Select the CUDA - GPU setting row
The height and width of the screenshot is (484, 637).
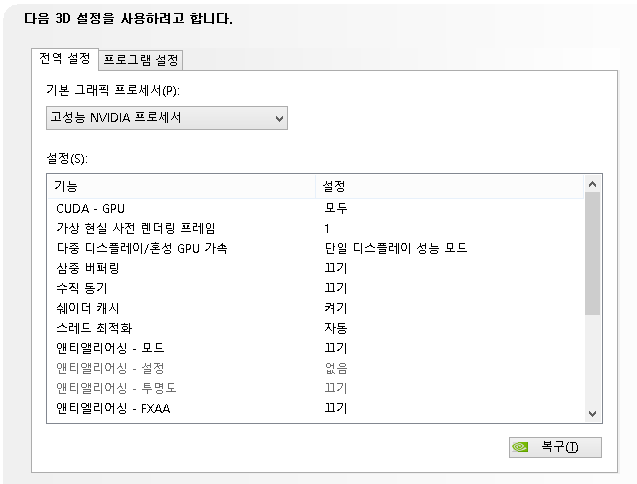90,208
